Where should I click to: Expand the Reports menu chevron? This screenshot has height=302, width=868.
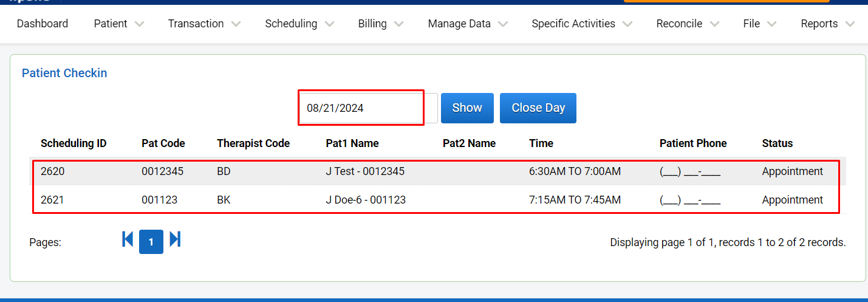click(850, 24)
